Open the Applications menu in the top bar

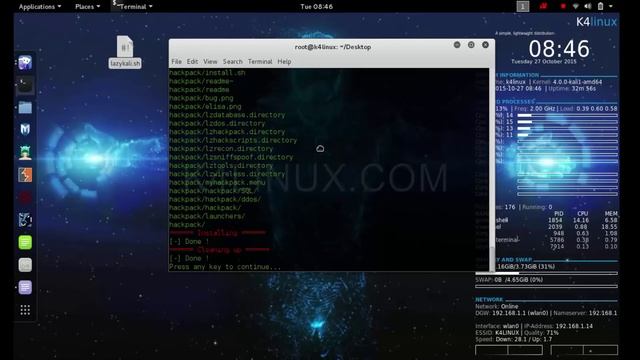tap(40, 7)
